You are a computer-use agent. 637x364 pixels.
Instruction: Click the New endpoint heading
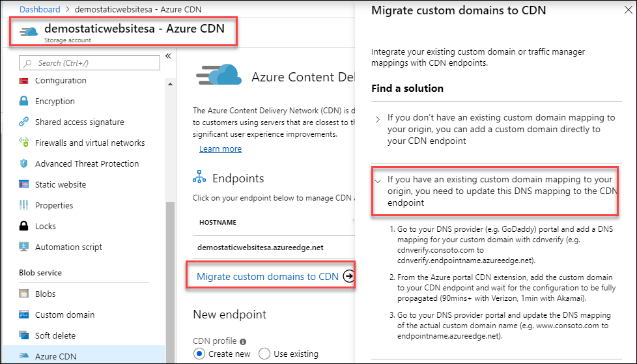pos(229,314)
